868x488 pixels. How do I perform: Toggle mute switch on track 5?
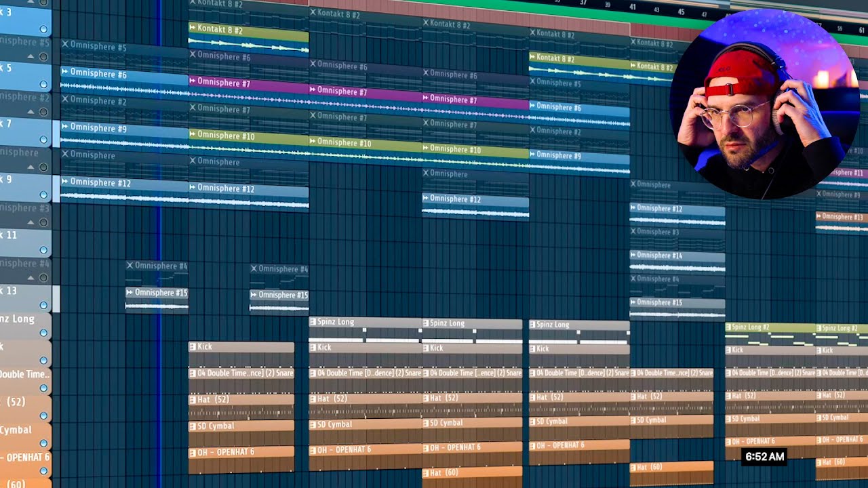pos(43,85)
